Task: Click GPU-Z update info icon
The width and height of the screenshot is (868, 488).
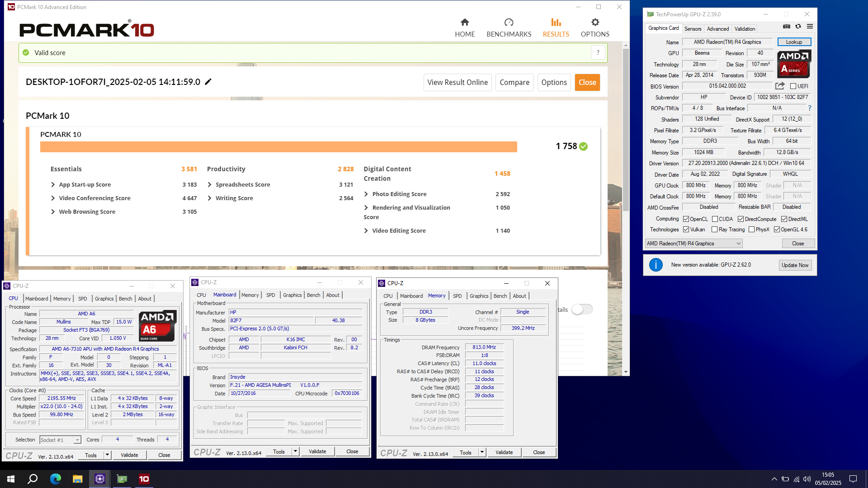Action: click(x=656, y=265)
